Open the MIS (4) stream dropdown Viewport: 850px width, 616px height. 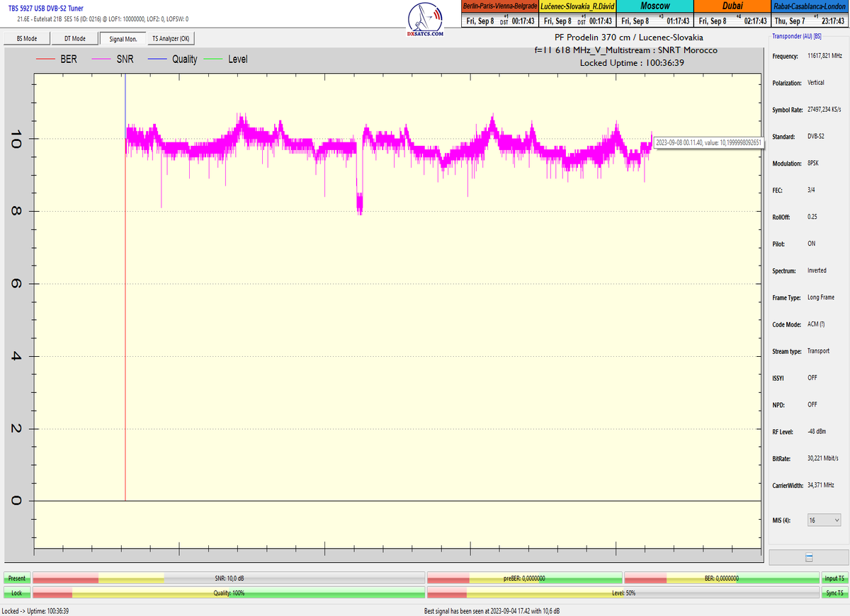point(824,520)
